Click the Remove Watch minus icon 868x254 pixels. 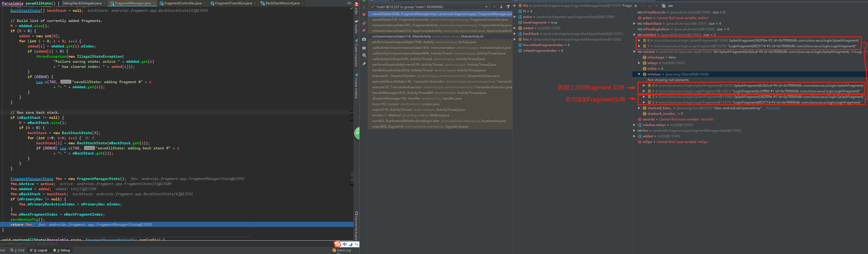[x=643, y=6]
